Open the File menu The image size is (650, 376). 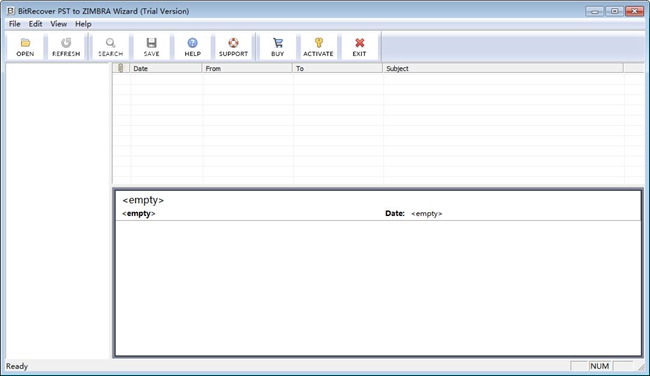[15, 24]
